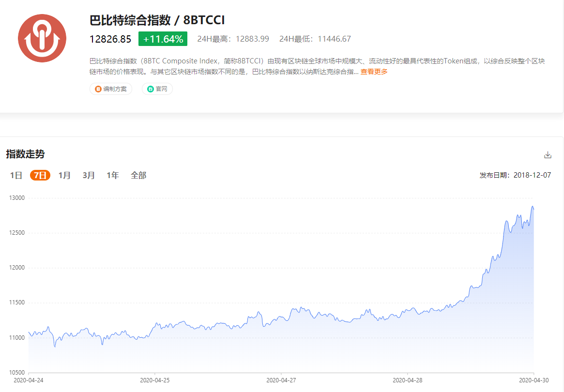The image size is (564, 392).
Task: Click the 2020-04-27 x-axis date
Action: 281,380
